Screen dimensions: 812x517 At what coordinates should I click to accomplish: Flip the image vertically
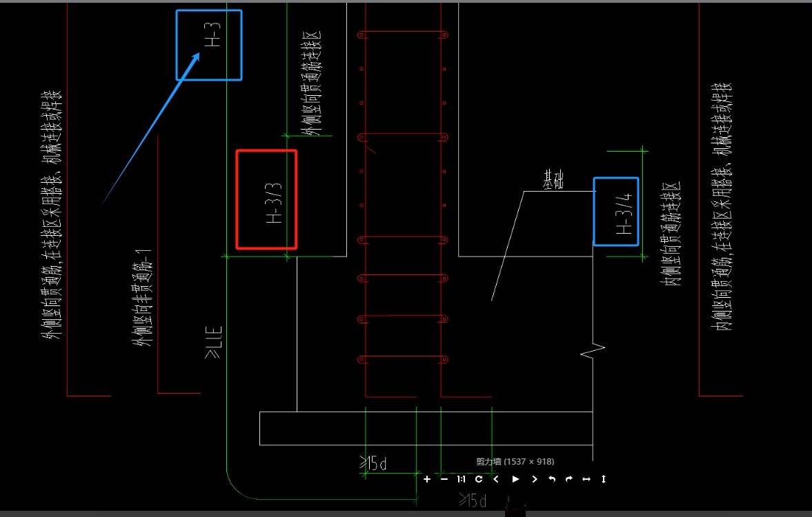click(x=603, y=479)
